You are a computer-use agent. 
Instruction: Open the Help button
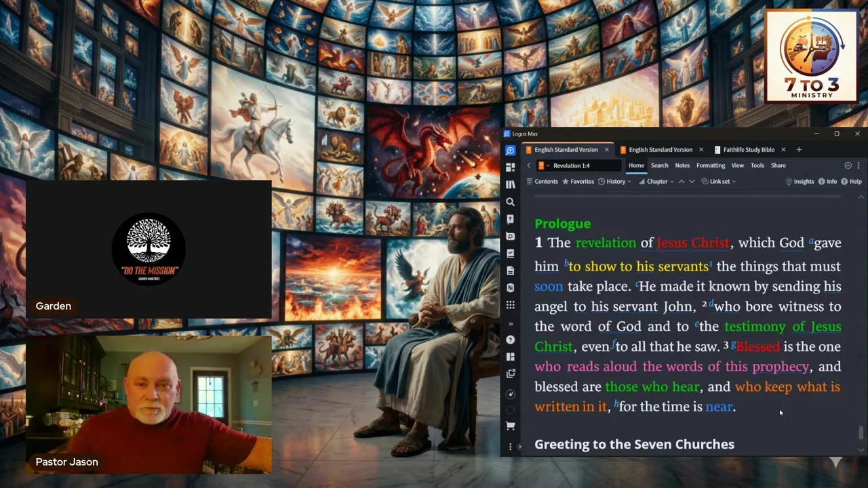850,182
